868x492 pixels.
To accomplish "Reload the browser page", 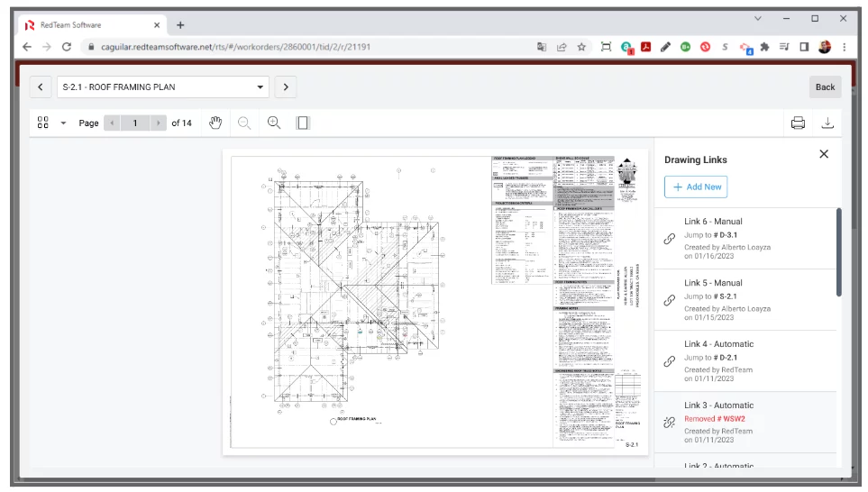I will pyautogui.click(x=67, y=47).
